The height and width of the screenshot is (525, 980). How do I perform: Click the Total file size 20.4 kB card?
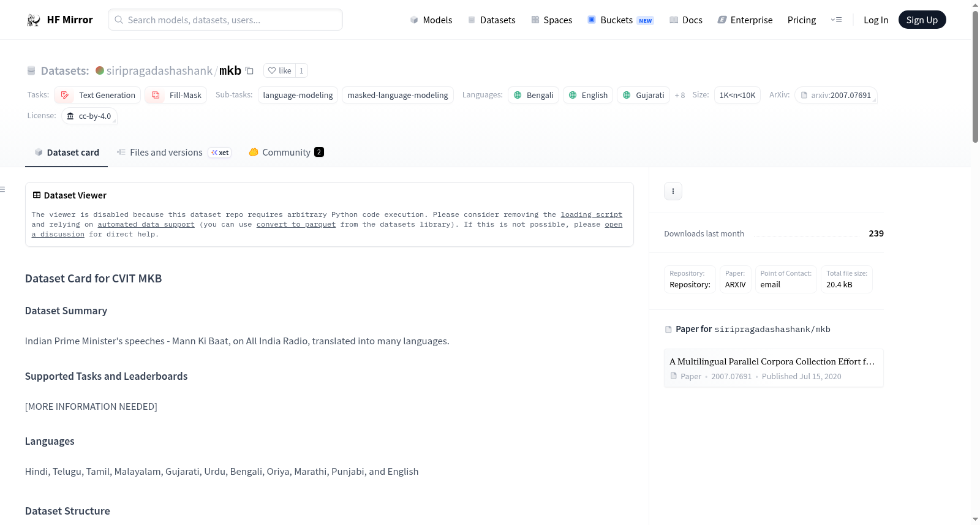coord(846,279)
